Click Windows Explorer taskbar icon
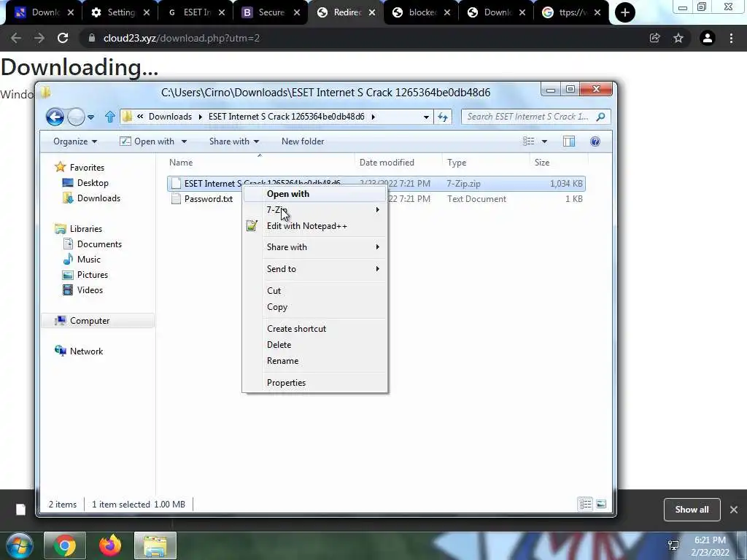The image size is (747, 560). 155,545
